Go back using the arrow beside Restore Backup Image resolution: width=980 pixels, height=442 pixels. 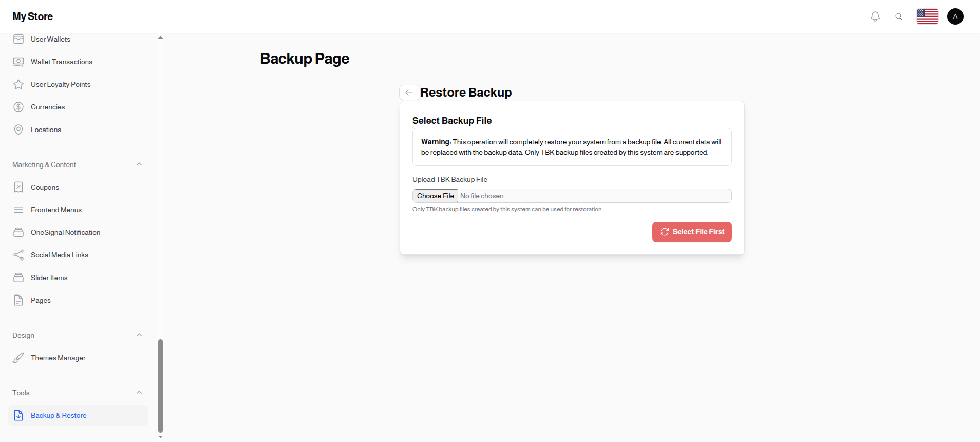[409, 93]
